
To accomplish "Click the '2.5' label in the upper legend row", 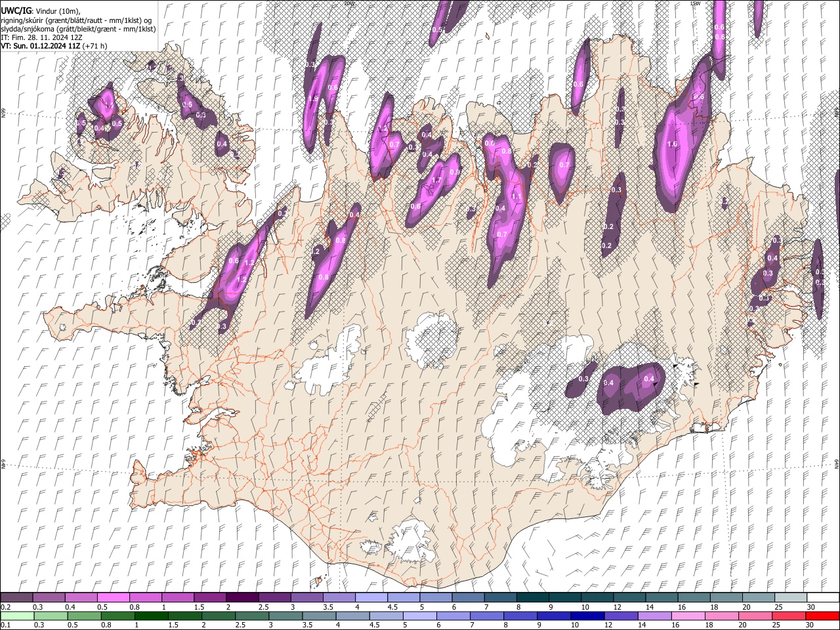I will [x=264, y=607].
